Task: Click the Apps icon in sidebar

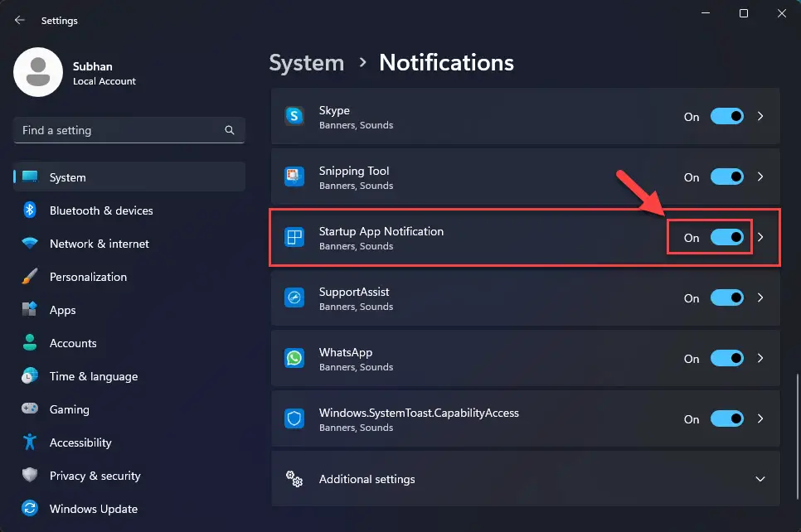Action: 30,309
